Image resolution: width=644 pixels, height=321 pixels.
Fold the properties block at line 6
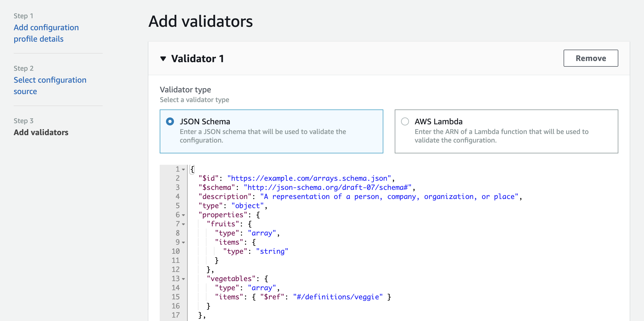pyautogui.click(x=183, y=215)
